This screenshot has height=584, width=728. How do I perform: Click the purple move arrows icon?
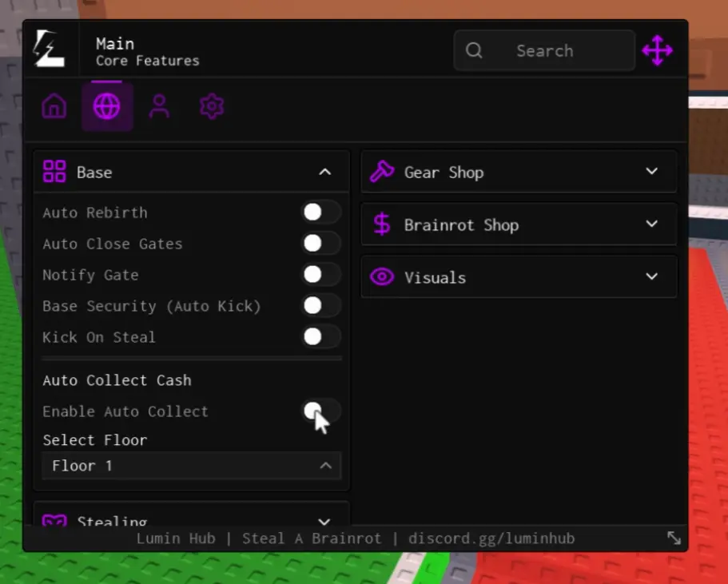[657, 50]
